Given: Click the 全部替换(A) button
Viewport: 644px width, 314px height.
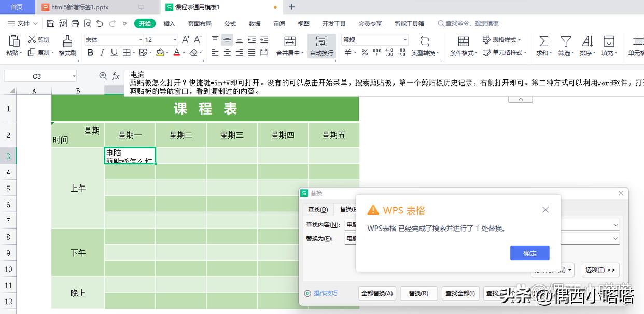Looking at the screenshot, I should pyautogui.click(x=377, y=293).
